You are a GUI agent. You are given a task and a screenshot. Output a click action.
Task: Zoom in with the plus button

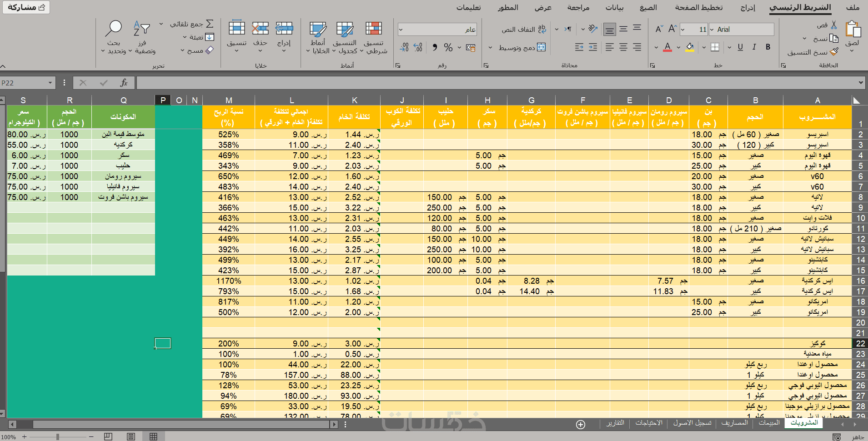(24, 436)
